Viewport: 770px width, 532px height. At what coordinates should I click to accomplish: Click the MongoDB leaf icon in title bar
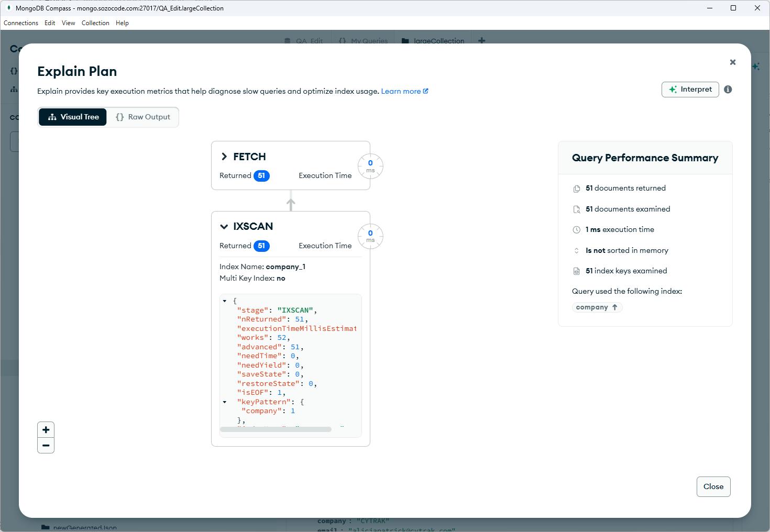pyautogui.click(x=8, y=8)
